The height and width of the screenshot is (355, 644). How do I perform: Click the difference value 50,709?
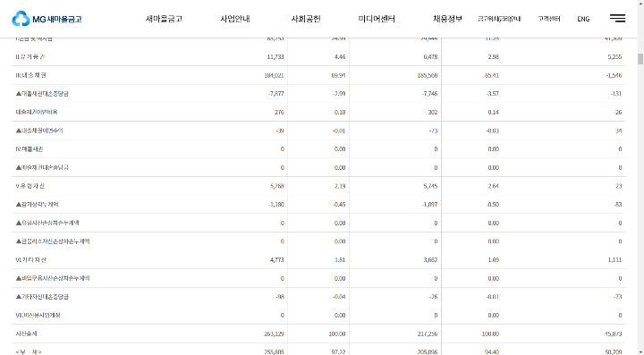click(x=614, y=351)
